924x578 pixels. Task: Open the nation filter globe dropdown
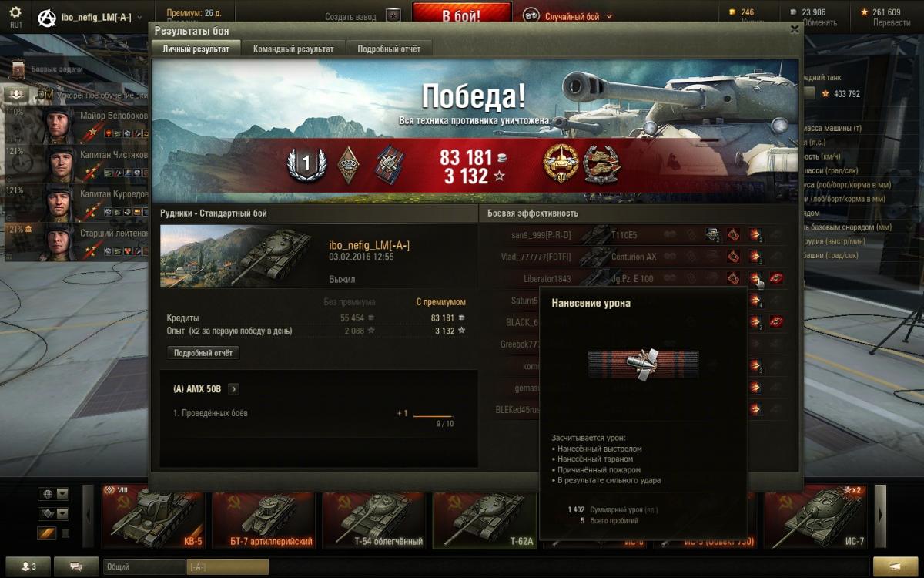pyautogui.click(x=53, y=494)
